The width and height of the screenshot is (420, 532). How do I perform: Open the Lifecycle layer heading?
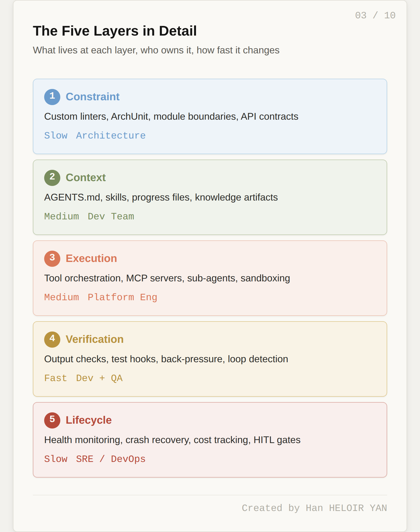[x=89, y=420]
